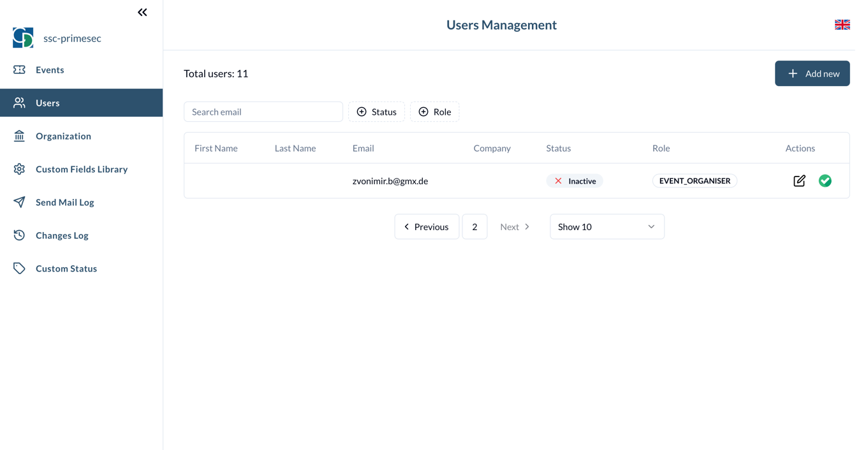Toggle the Inactive status badge
Screen dimensions: 868x450
574,180
